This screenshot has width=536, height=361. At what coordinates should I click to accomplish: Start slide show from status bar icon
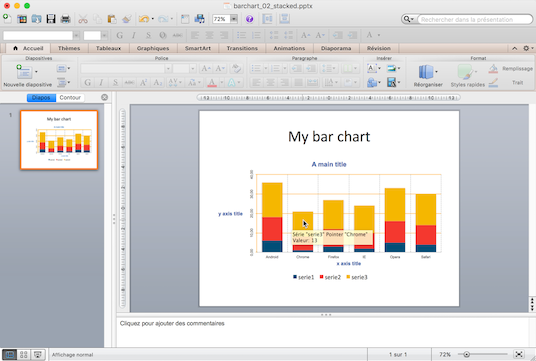(x=38, y=355)
